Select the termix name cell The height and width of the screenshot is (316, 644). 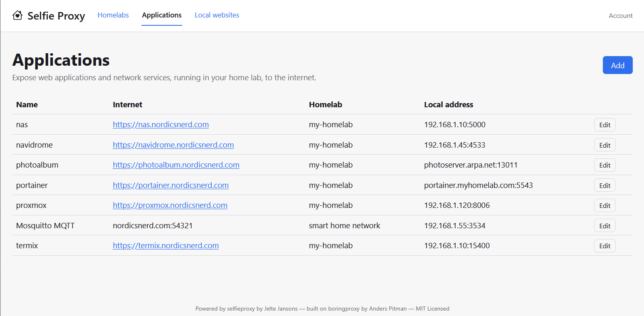[27, 246]
